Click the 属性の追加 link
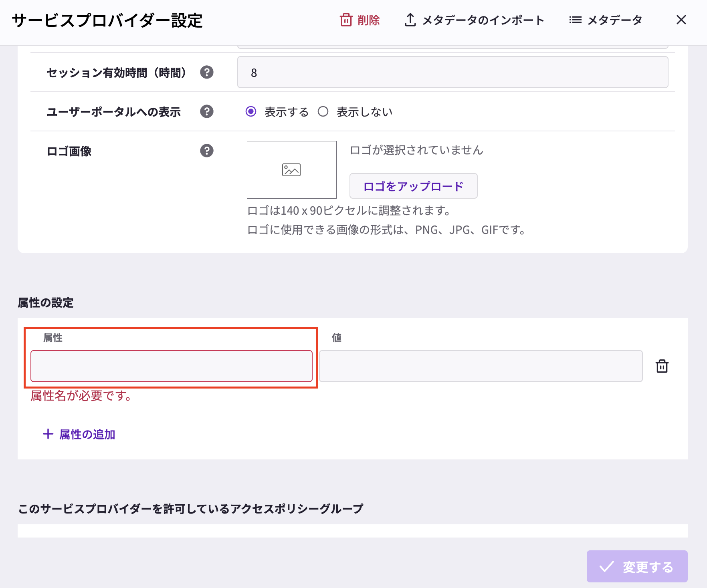This screenshot has height=588, width=707. pyautogui.click(x=87, y=434)
